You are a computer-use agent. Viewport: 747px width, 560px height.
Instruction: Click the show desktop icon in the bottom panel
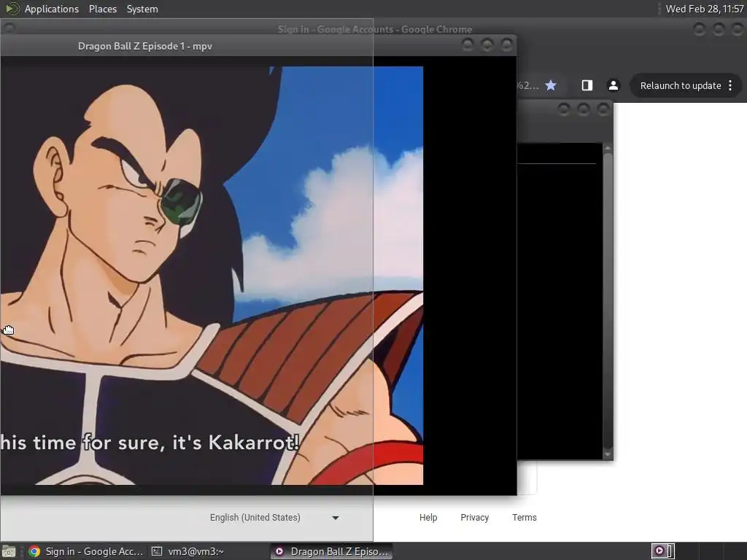pyautogui.click(x=9, y=551)
